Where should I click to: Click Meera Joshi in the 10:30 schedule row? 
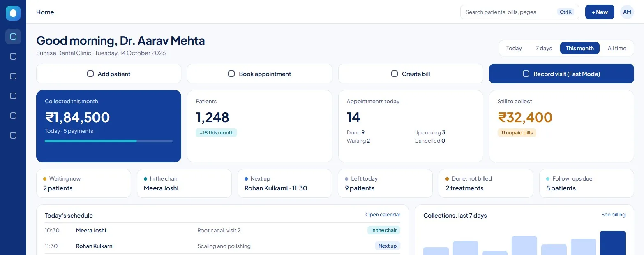coord(91,230)
